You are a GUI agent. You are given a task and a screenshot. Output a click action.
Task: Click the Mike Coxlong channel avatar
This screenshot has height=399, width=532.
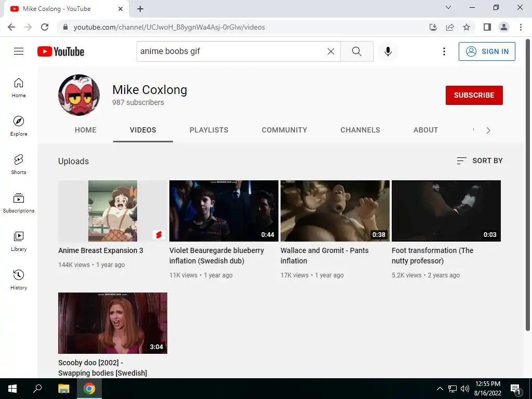pos(79,95)
